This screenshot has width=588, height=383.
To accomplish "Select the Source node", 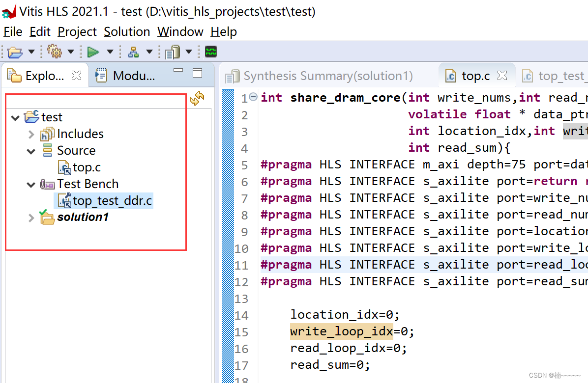I will tap(76, 151).
